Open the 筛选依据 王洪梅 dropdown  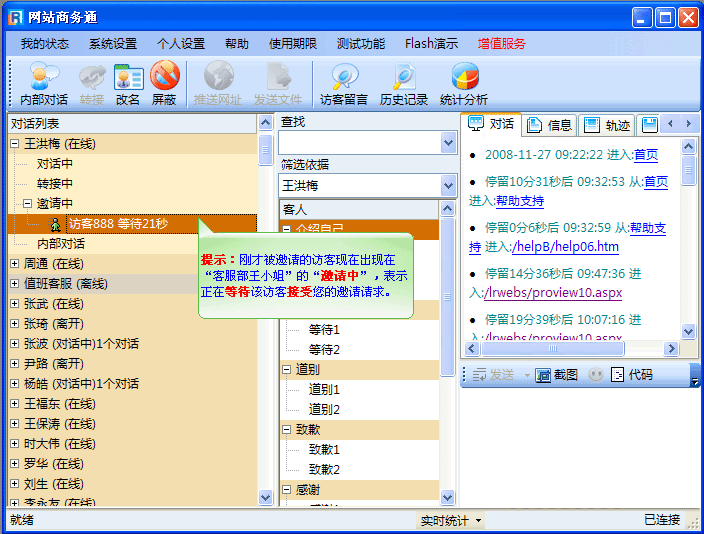click(448, 186)
